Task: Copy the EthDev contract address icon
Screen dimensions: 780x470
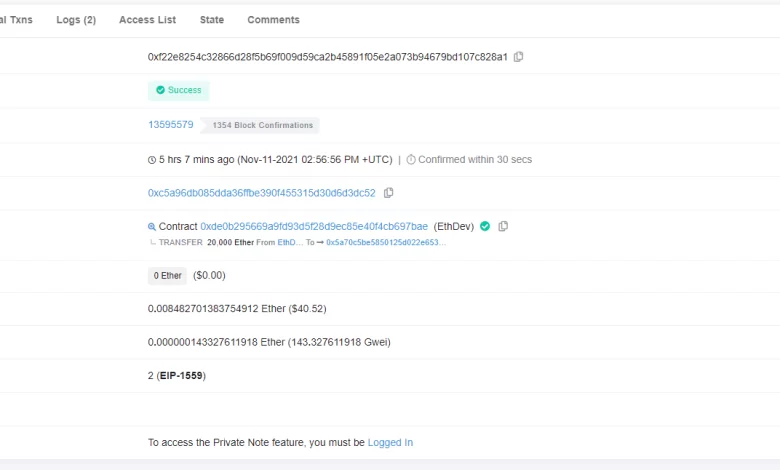Action: [503, 226]
